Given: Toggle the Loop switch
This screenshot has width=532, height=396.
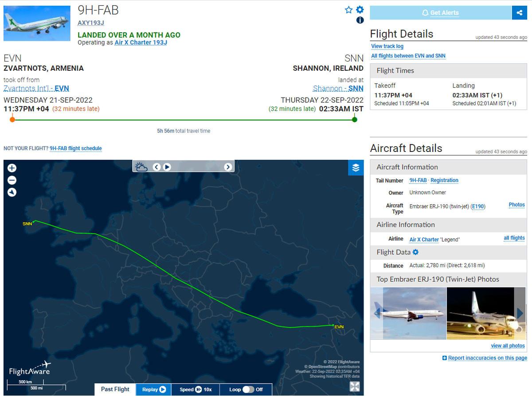Looking at the screenshot, I should click(x=248, y=389).
